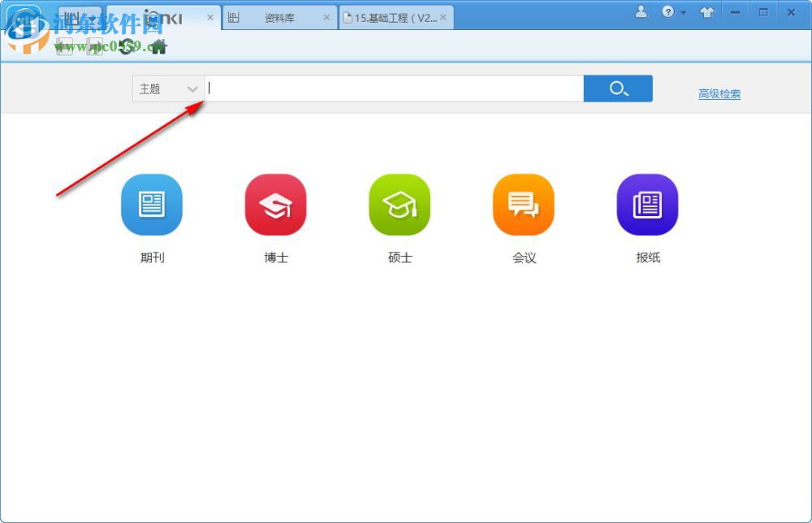Open the 期刊 journal category
Viewport: 812px width, 523px height.
pos(151,205)
